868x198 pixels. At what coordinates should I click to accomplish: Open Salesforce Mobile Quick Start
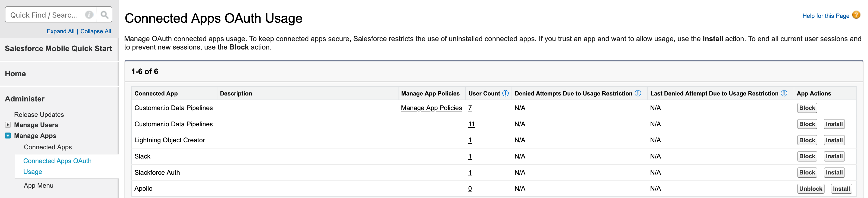pos(58,48)
